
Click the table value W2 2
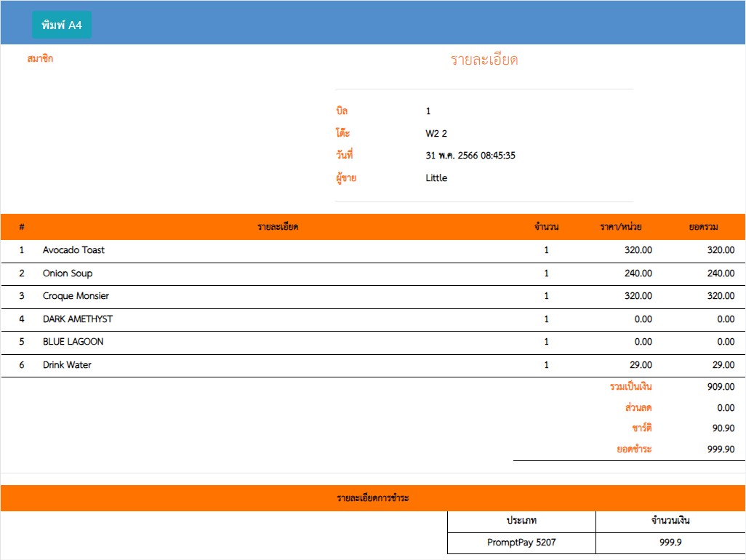pyautogui.click(x=436, y=134)
